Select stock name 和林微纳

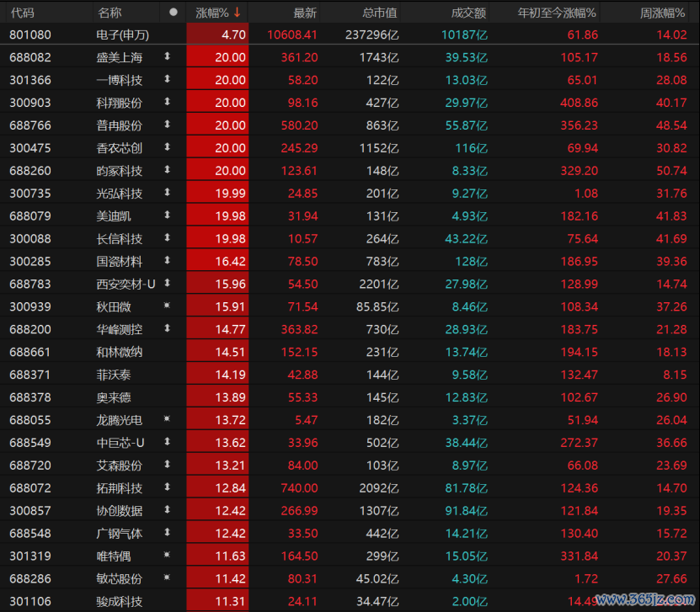click(120, 353)
